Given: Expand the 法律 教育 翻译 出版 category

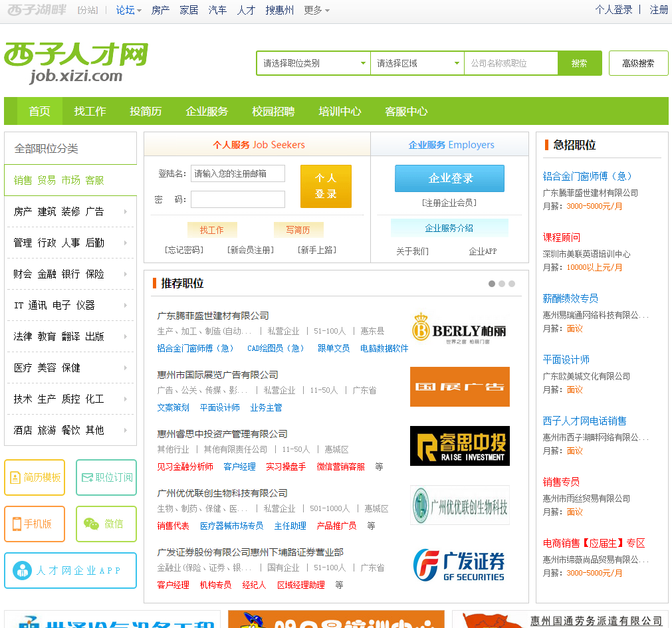Looking at the screenshot, I should coord(70,336).
